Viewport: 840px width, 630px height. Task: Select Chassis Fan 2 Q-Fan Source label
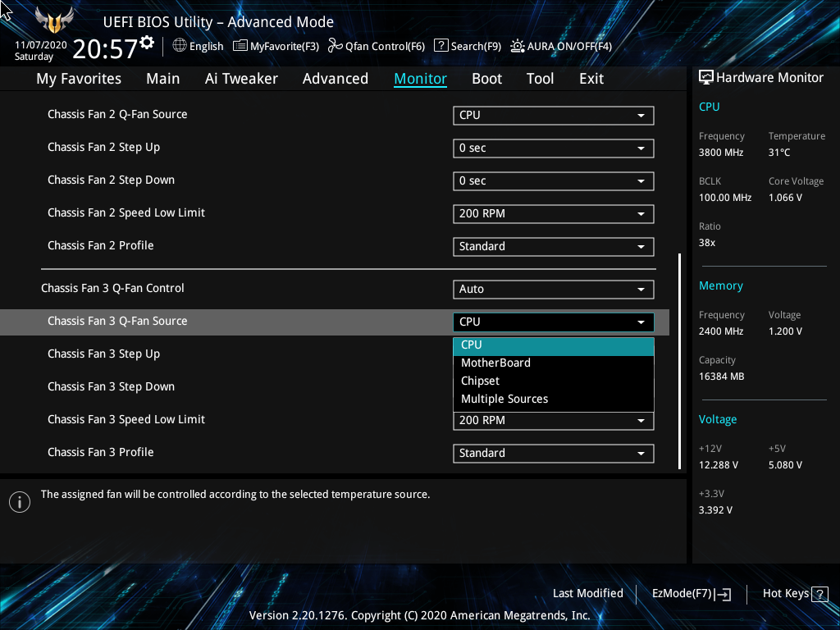[117, 114]
